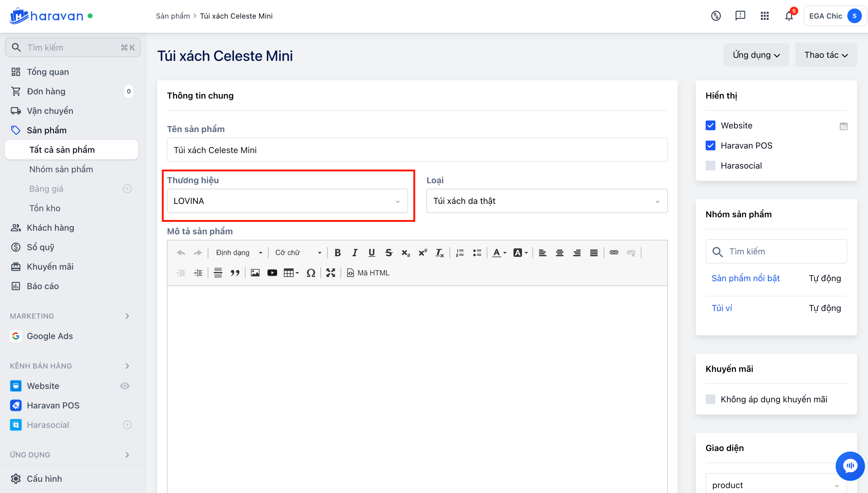Open the notifications bell

[x=789, y=16]
